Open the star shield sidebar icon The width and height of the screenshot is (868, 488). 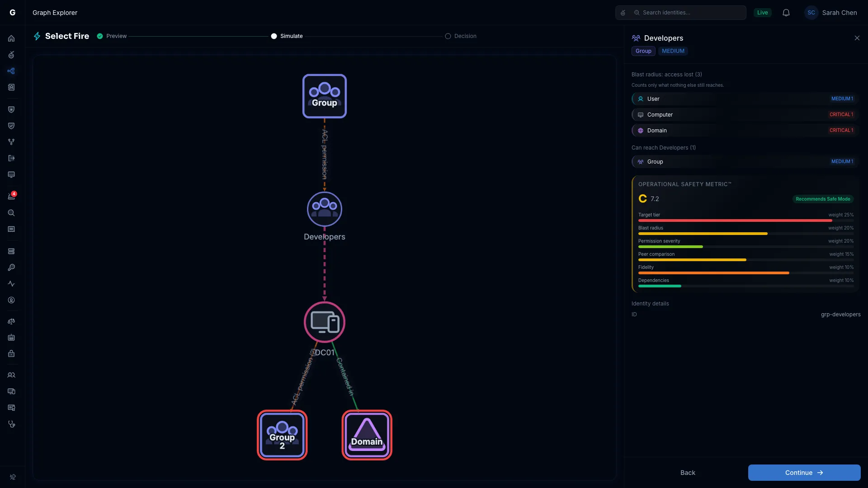pyautogui.click(x=11, y=109)
